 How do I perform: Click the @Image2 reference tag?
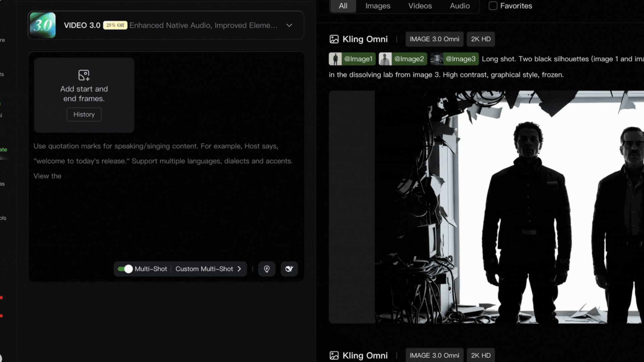click(x=409, y=59)
